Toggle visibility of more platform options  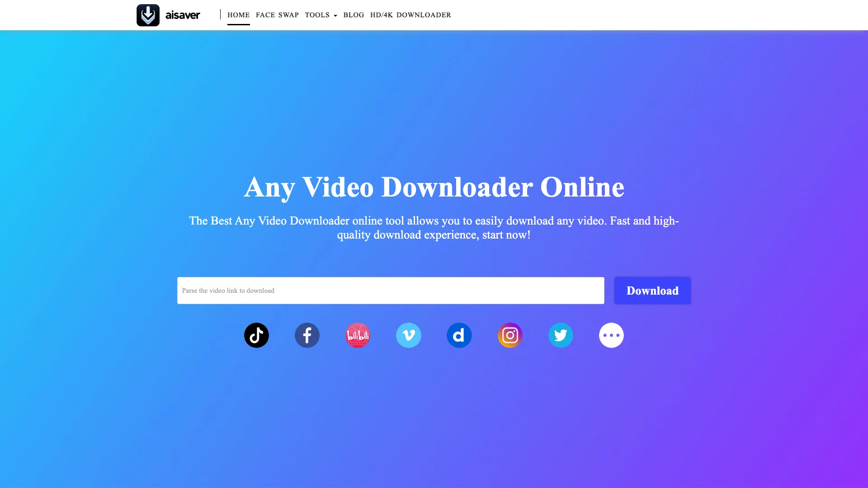(611, 335)
